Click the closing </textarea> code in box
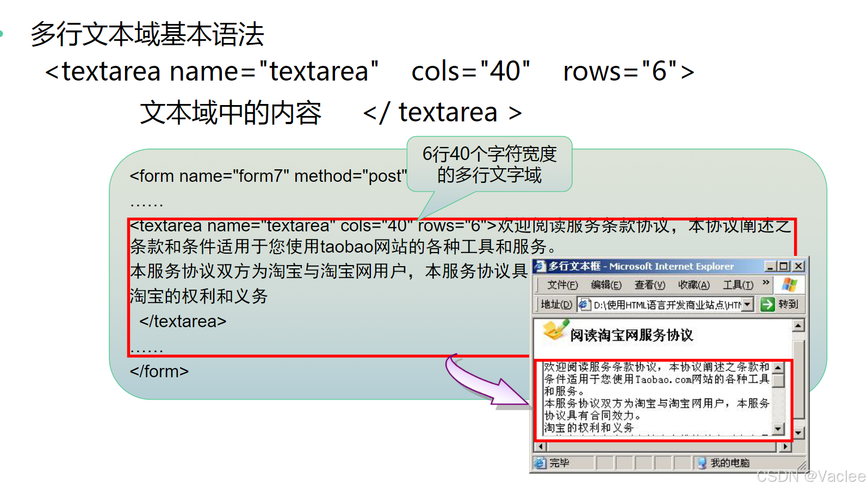The height and width of the screenshot is (491, 868). coord(183,321)
